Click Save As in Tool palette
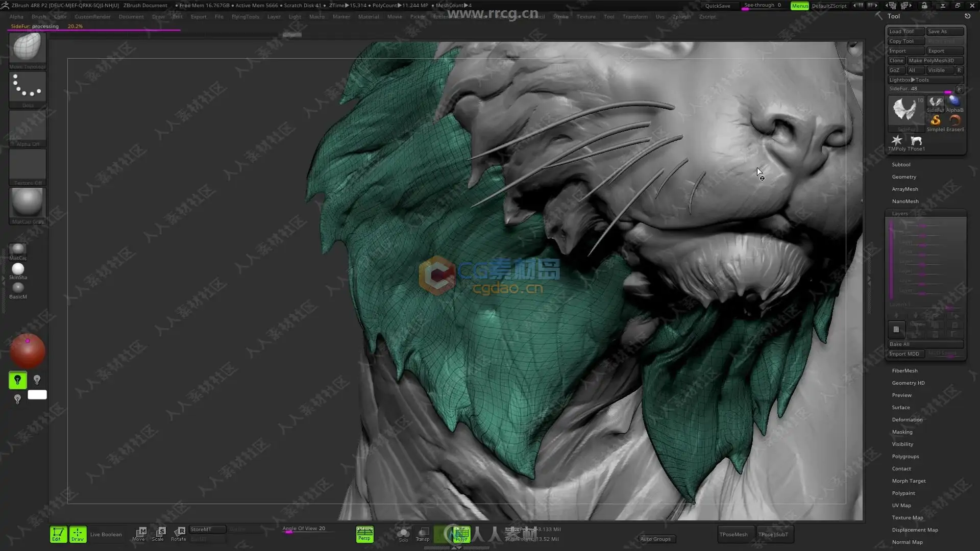980x551 pixels. pyautogui.click(x=945, y=31)
